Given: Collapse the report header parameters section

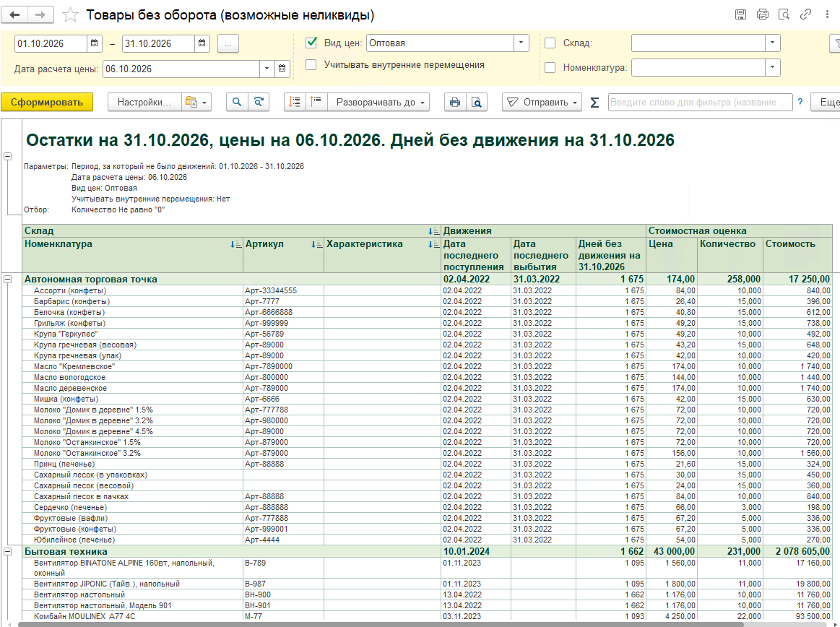Looking at the screenshot, I should pyautogui.click(x=7, y=157).
